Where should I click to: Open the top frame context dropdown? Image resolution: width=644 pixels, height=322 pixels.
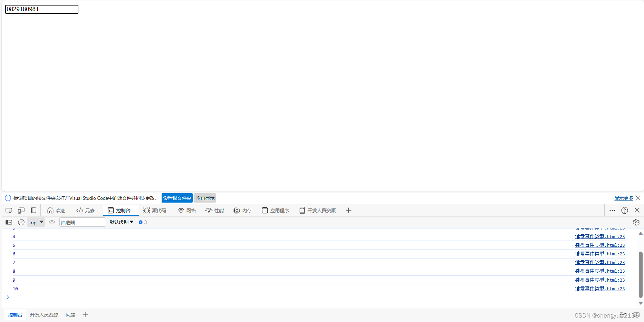36,222
